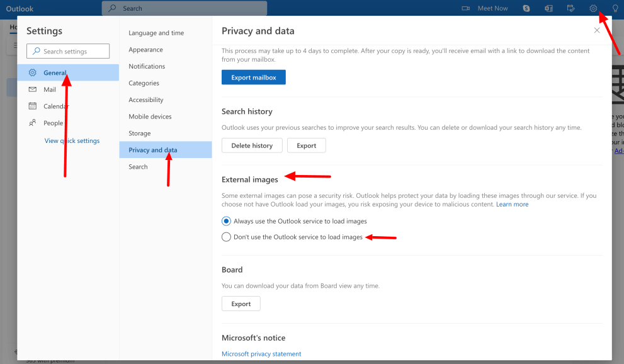Open the Storage settings page
This screenshot has height=364, width=624.
coord(139,133)
